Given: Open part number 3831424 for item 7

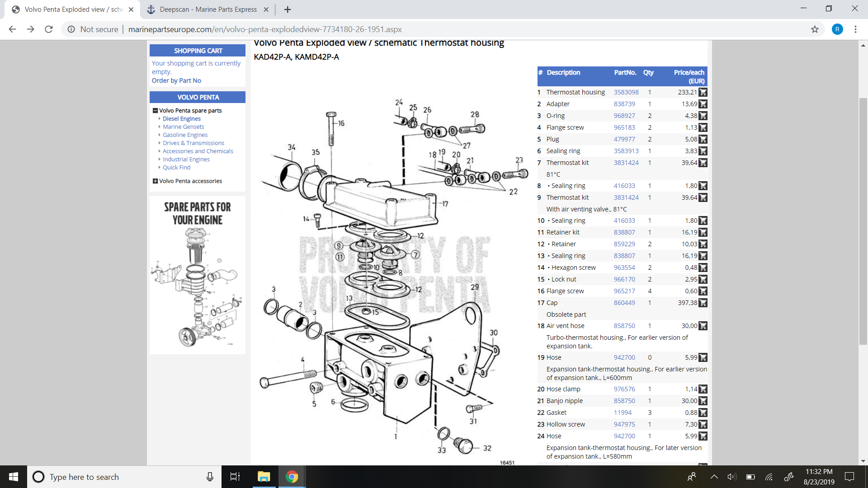Looking at the screenshot, I should (x=626, y=163).
